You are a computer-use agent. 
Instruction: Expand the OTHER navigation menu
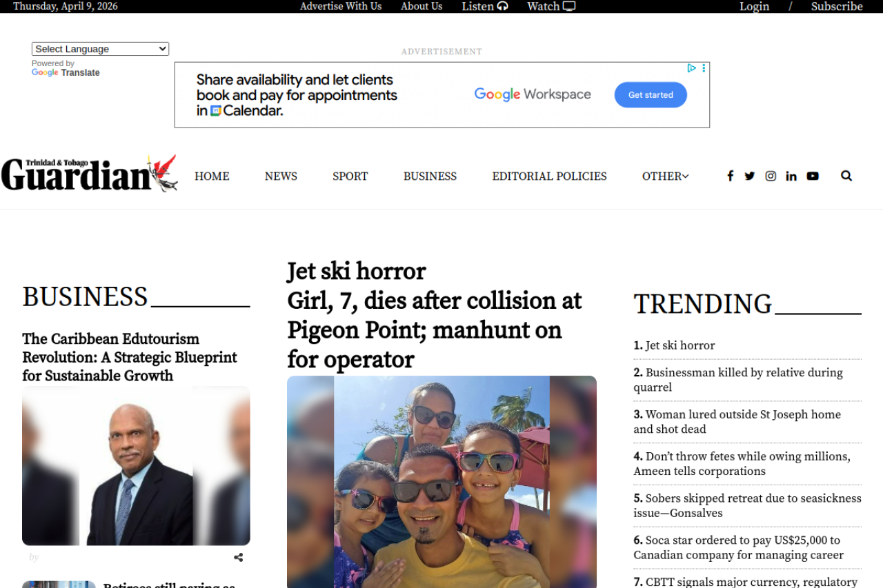coord(665,176)
